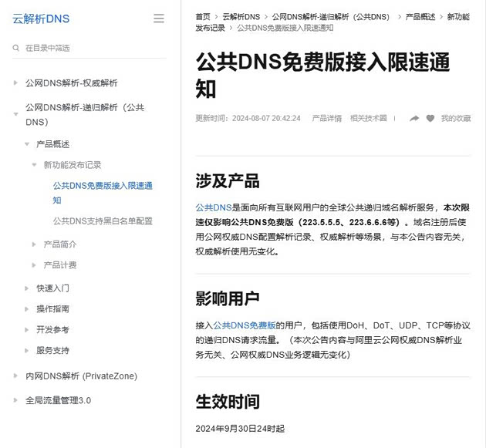
Task: Click the 公共DNS link in 涉及产品 paragraph
Action: (213, 207)
